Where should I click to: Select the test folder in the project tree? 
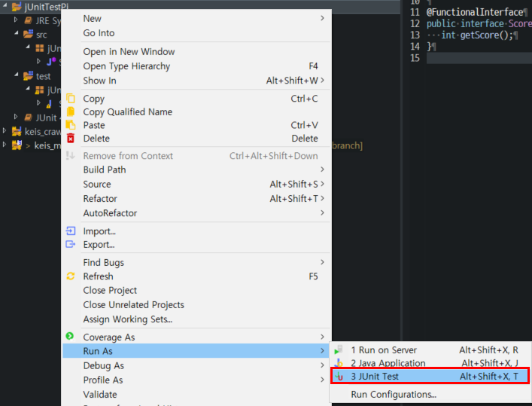click(43, 76)
